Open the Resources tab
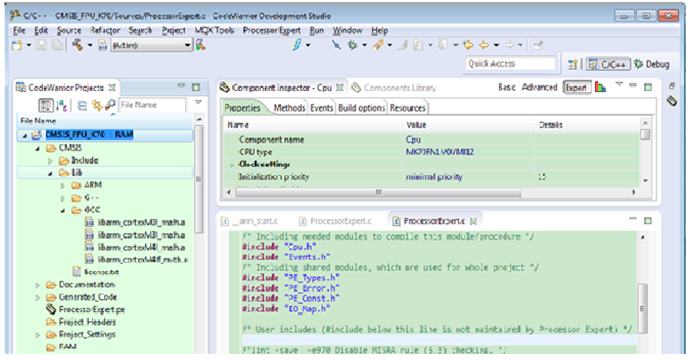Screen dimensions: 691x362 click(407, 108)
